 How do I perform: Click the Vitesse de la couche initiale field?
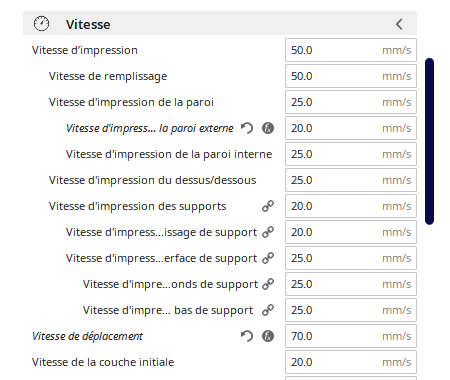351,362
